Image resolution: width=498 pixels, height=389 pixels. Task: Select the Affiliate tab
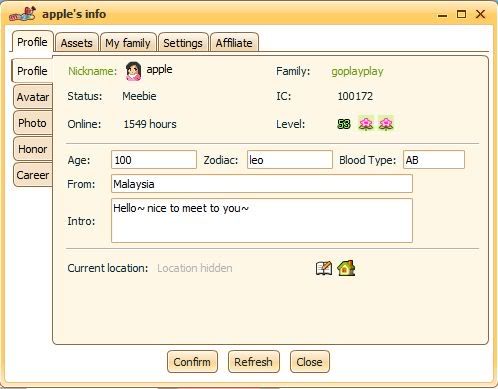coord(234,43)
